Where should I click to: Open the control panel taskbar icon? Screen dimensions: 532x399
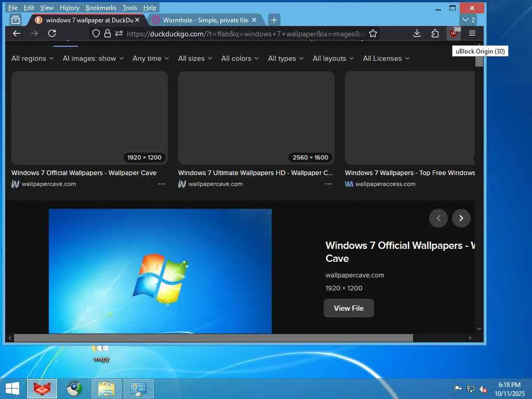(138, 389)
